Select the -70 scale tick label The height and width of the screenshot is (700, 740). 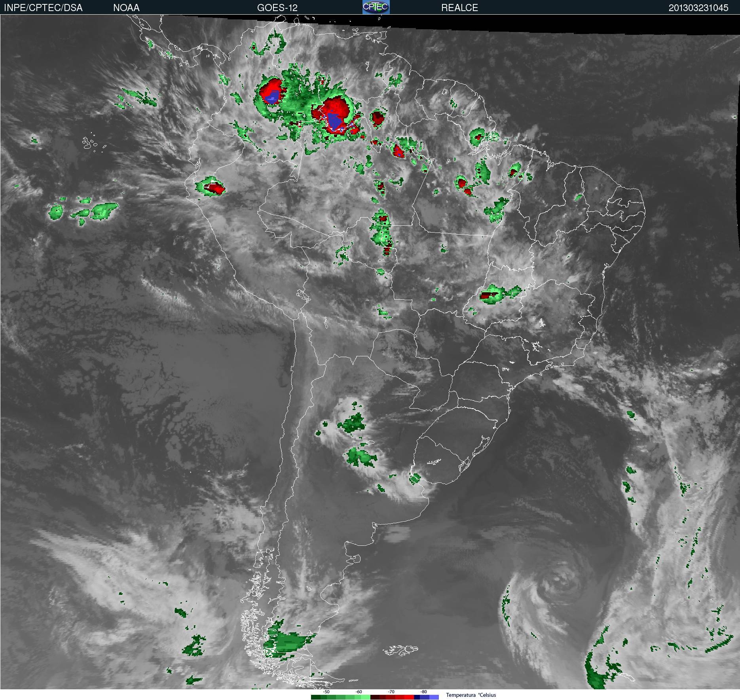click(391, 692)
